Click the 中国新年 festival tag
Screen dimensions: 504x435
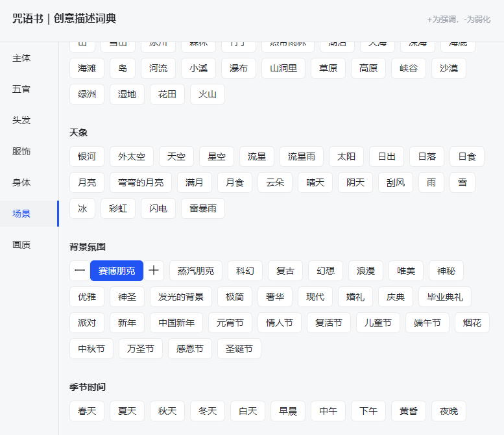tap(176, 323)
